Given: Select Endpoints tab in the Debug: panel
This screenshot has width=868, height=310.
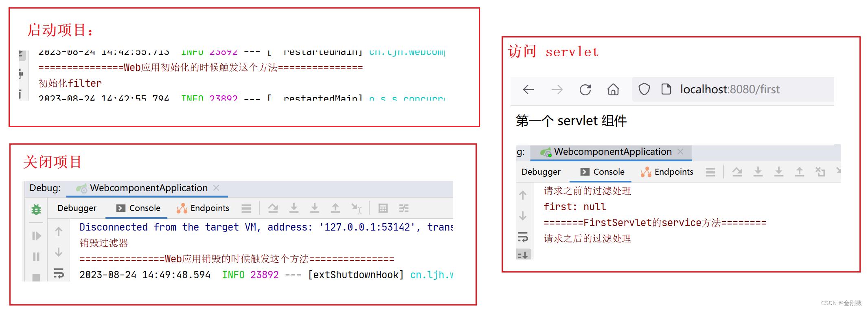Looking at the screenshot, I should pyautogui.click(x=203, y=208).
